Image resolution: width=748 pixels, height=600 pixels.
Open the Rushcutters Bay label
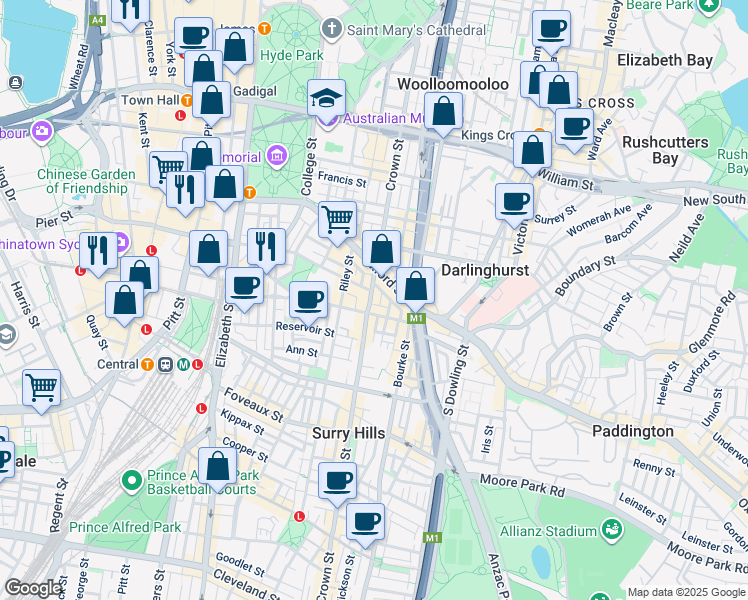[665, 150]
